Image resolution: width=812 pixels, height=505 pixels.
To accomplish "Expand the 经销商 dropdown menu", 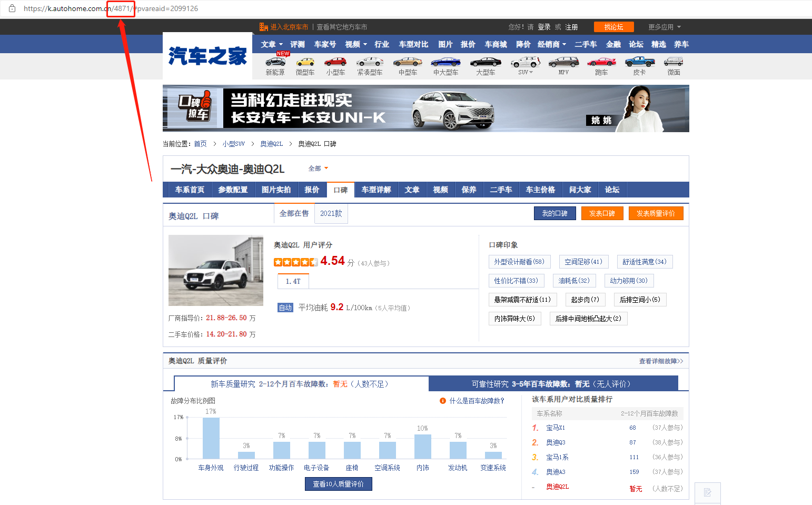I will point(552,44).
